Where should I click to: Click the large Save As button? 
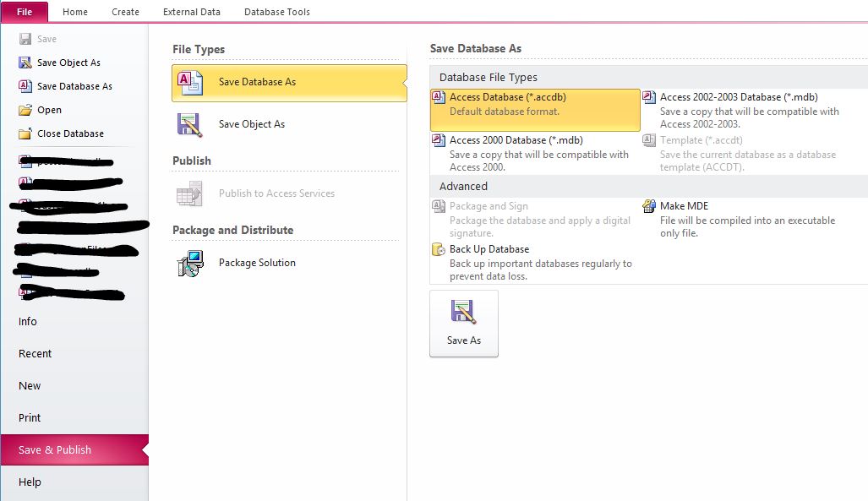464,324
